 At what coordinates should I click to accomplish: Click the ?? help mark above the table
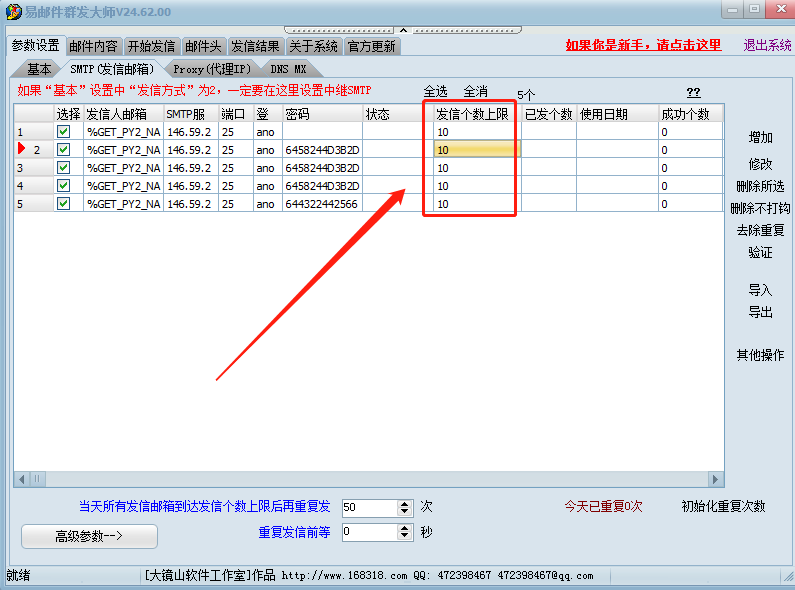point(693,92)
